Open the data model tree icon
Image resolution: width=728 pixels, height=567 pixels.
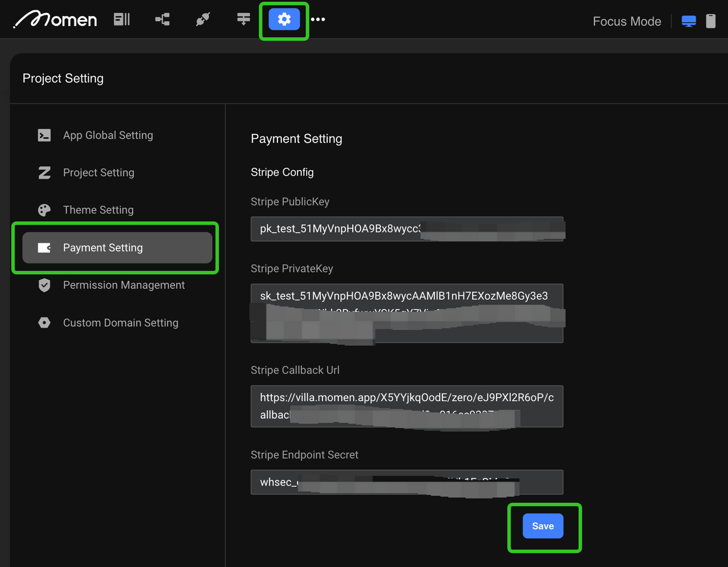[162, 20]
